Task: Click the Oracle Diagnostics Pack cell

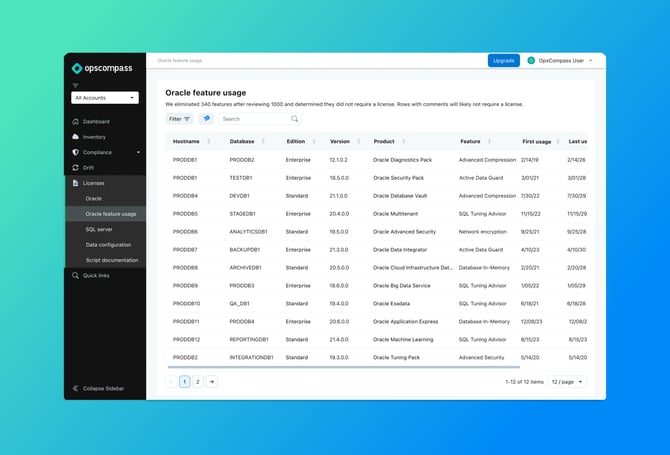Action: click(x=402, y=160)
